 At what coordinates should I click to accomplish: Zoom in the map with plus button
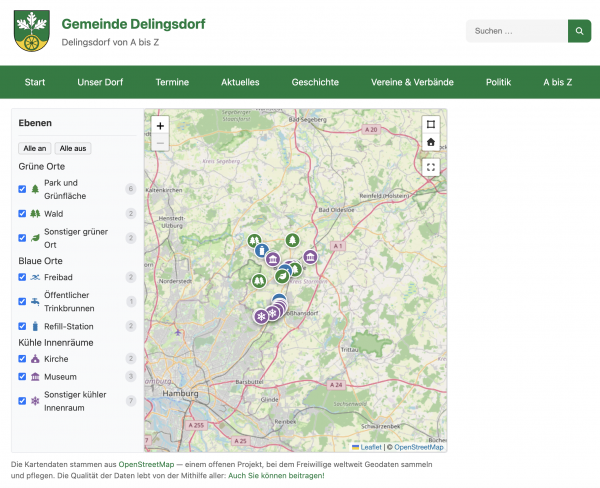click(160, 126)
